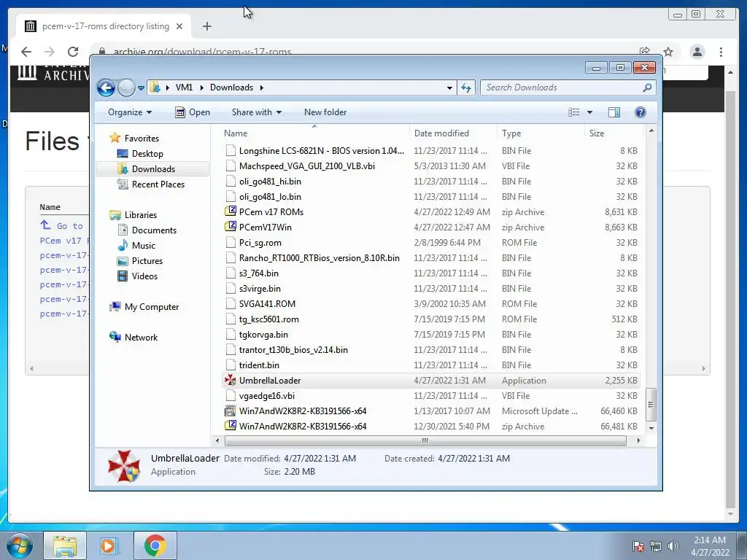Reload page in Chrome window
Viewport: 747px width, 560px height.
coord(73,52)
